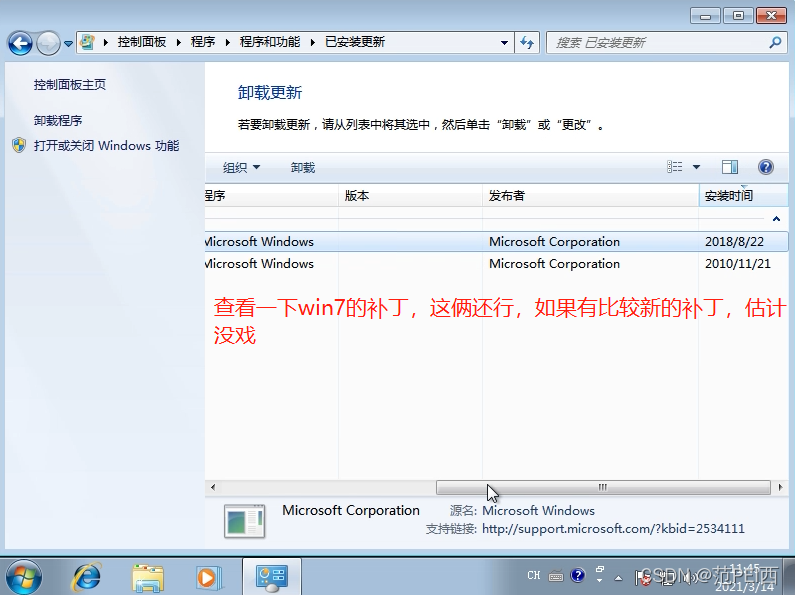Open the recent pages dropdown arrow
The width and height of the screenshot is (795, 595).
click(68, 44)
